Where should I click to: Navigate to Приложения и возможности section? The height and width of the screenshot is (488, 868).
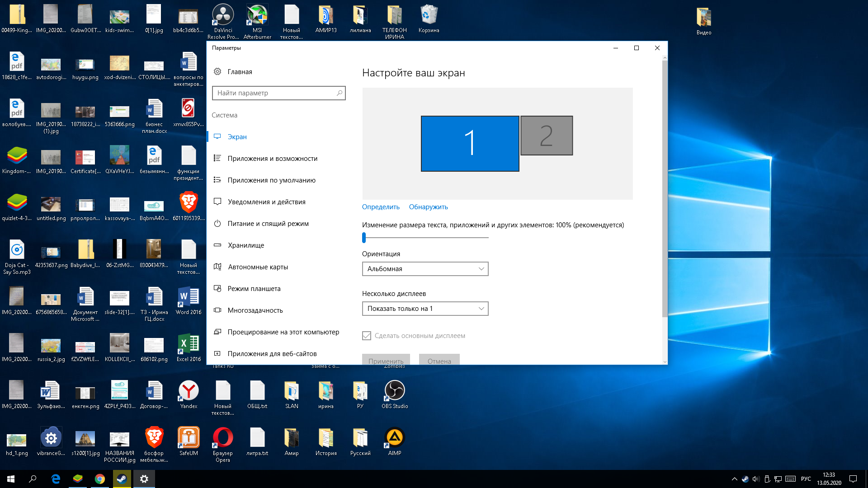tap(273, 158)
